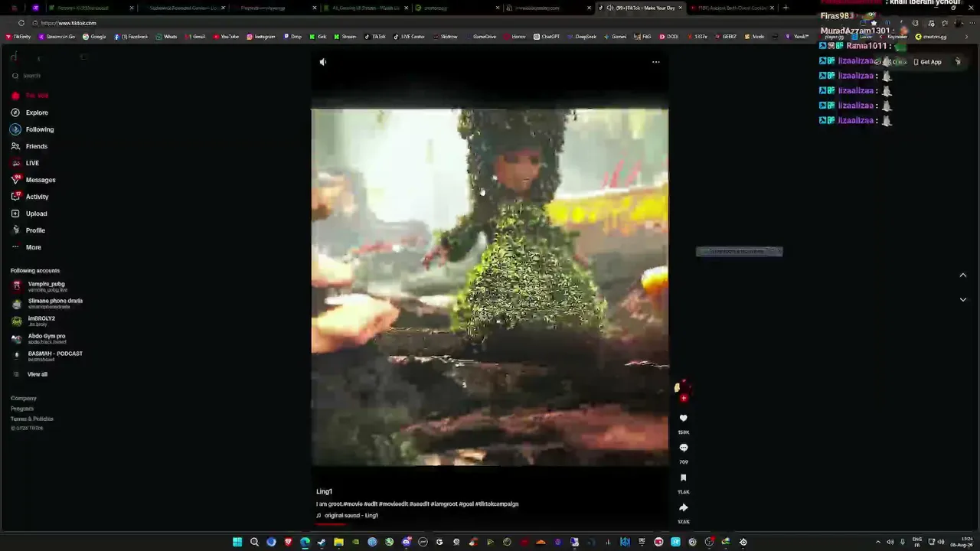Viewport: 980px width, 551px height.
Task: Open the YouTube bookmark
Action: (x=226, y=37)
